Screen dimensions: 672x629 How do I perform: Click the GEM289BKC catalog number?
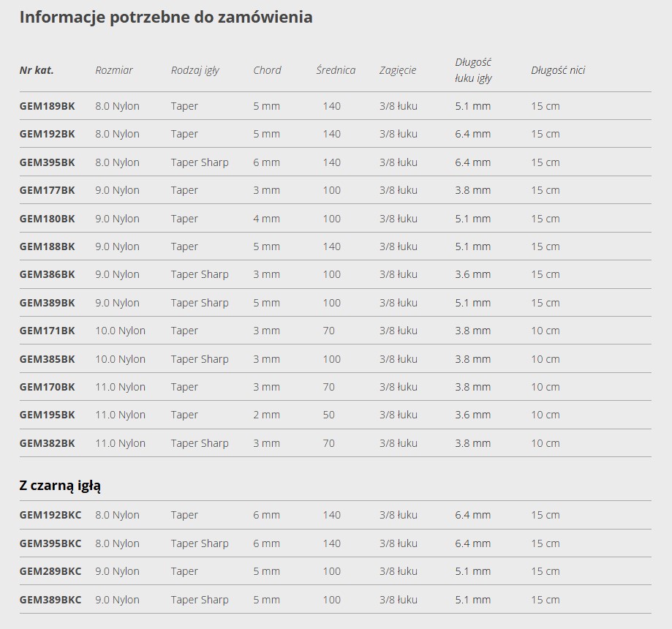(x=50, y=571)
